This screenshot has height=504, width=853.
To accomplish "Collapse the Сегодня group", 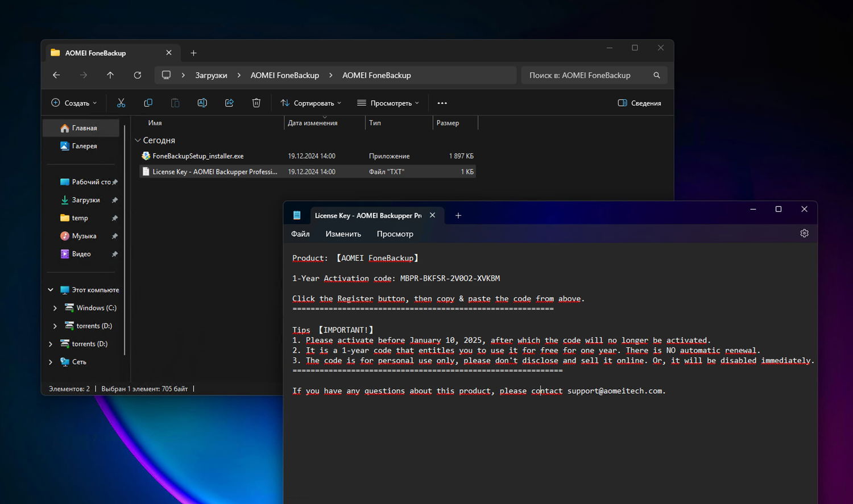I will pos(138,140).
